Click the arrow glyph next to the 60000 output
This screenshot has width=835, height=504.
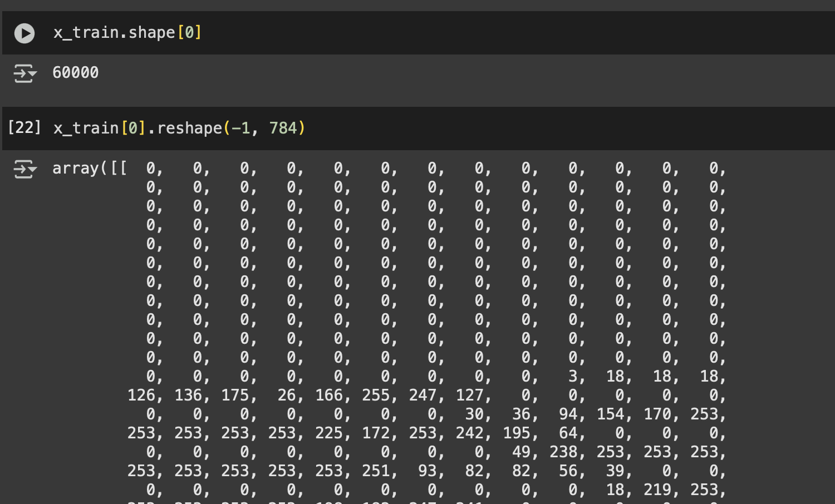click(24, 73)
